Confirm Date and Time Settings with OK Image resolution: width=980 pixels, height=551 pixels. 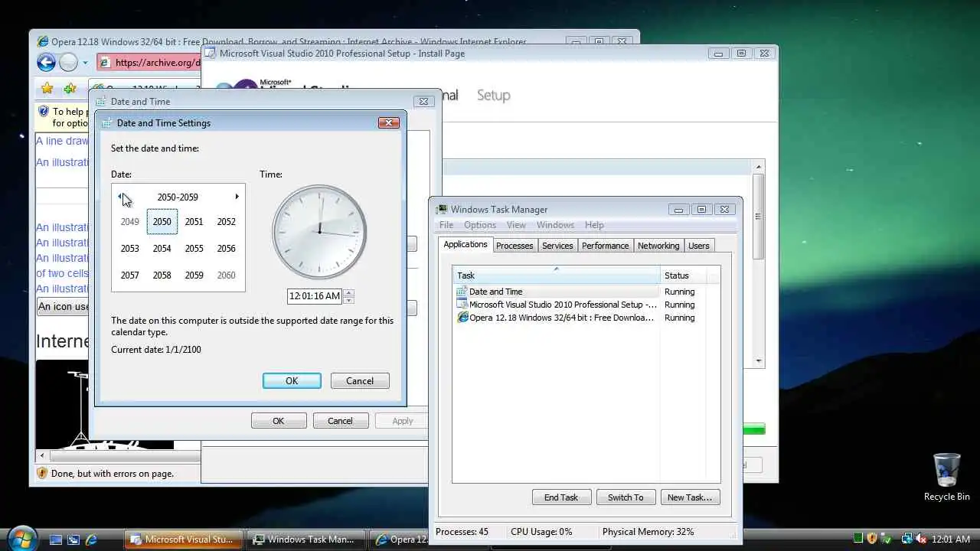[292, 381]
